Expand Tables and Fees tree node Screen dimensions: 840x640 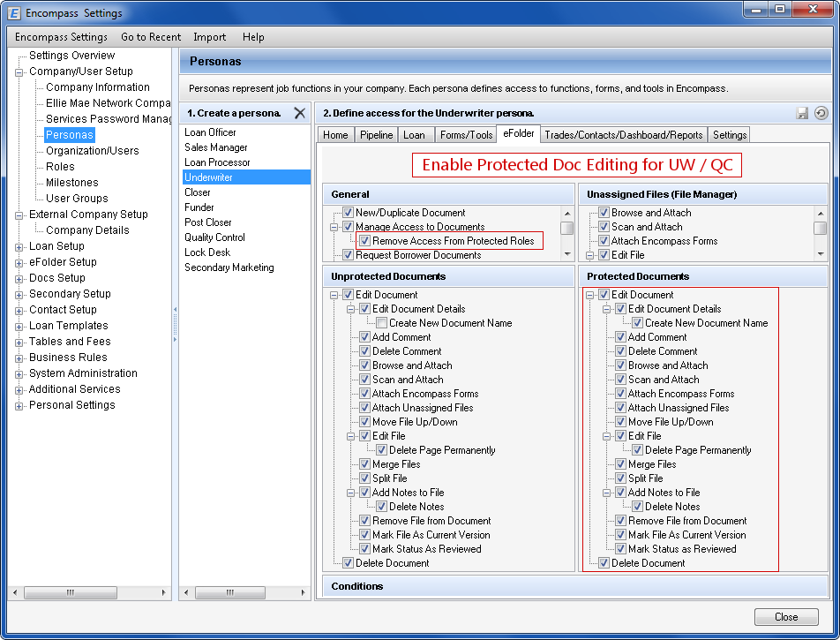(x=19, y=343)
